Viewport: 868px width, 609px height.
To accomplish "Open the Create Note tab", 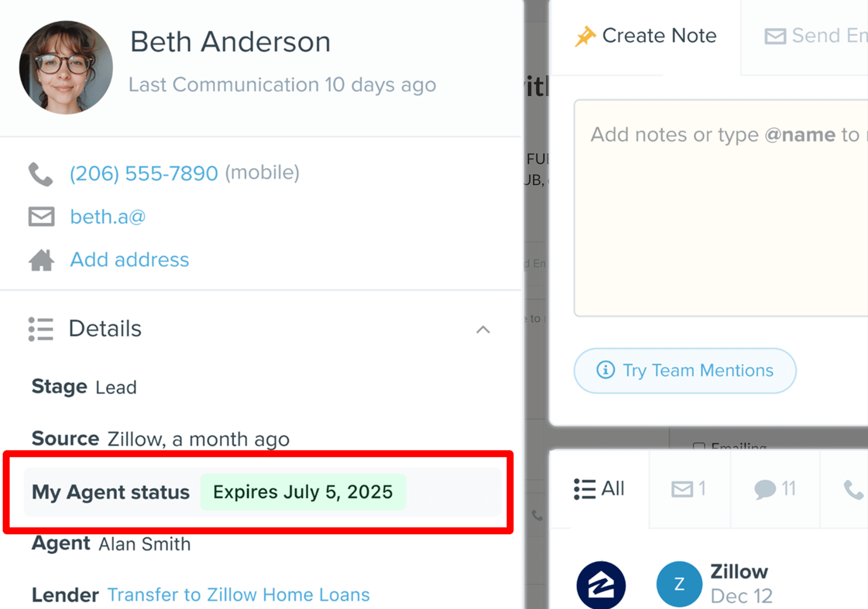I will (646, 36).
